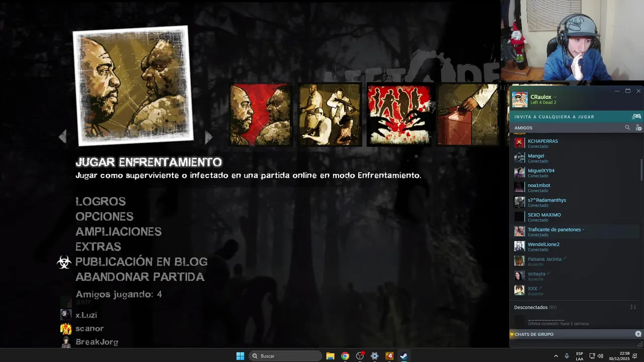Screen dimensions: 644x362
Task: Click the add friend icon
Action: [638, 128]
